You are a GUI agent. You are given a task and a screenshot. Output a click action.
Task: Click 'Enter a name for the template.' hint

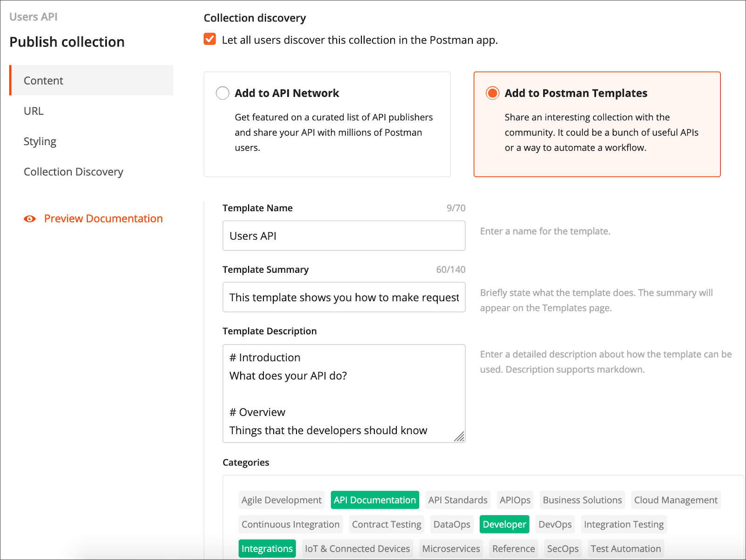tap(545, 231)
